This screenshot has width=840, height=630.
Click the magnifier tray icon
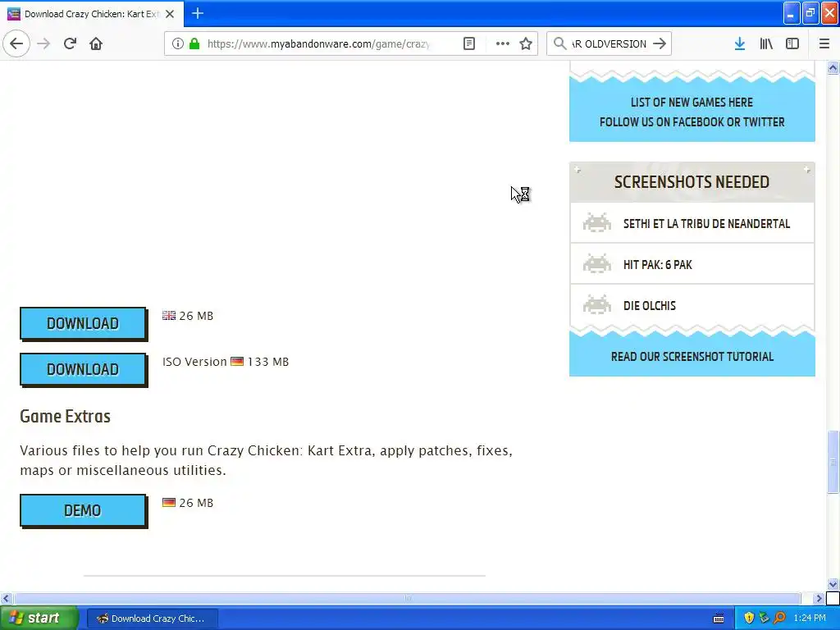coord(779,619)
